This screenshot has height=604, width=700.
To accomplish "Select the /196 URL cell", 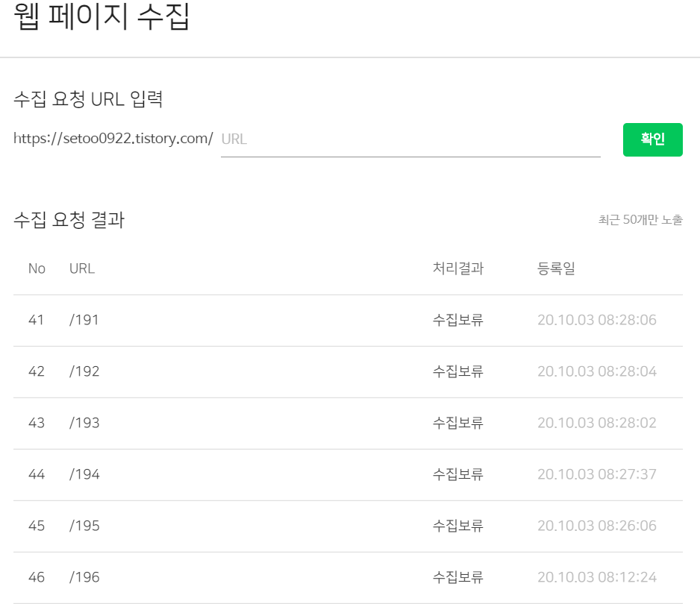I will point(84,577).
